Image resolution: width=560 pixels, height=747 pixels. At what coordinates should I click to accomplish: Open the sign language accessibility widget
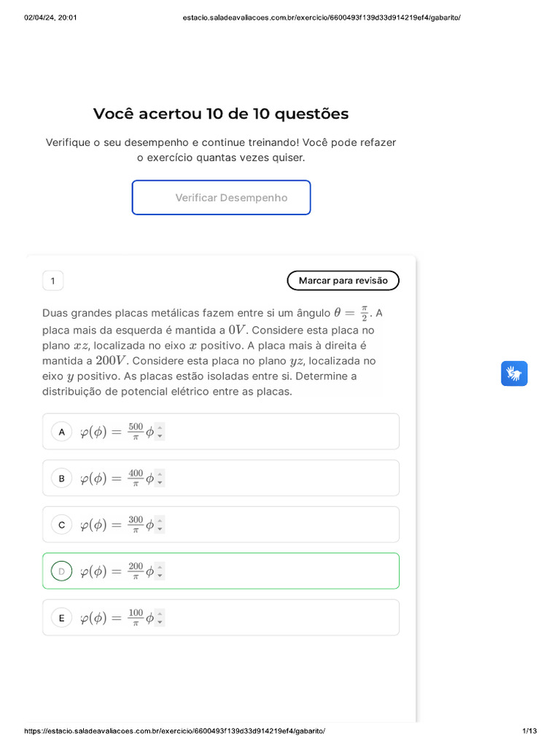click(514, 373)
